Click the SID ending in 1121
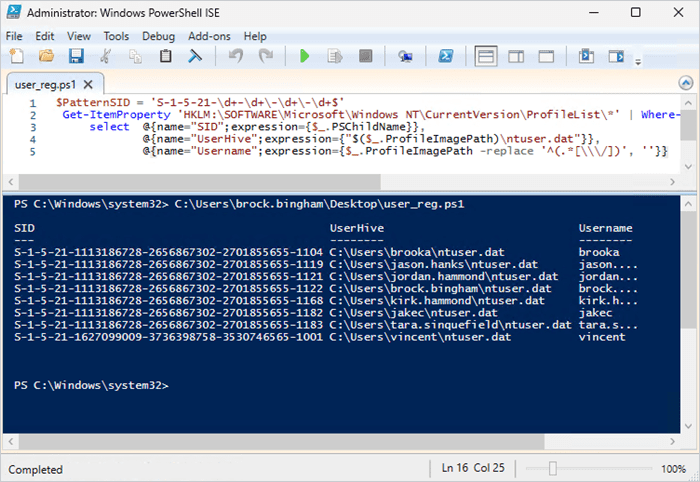Image resolution: width=700 pixels, height=482 pixels. point(168,276)
